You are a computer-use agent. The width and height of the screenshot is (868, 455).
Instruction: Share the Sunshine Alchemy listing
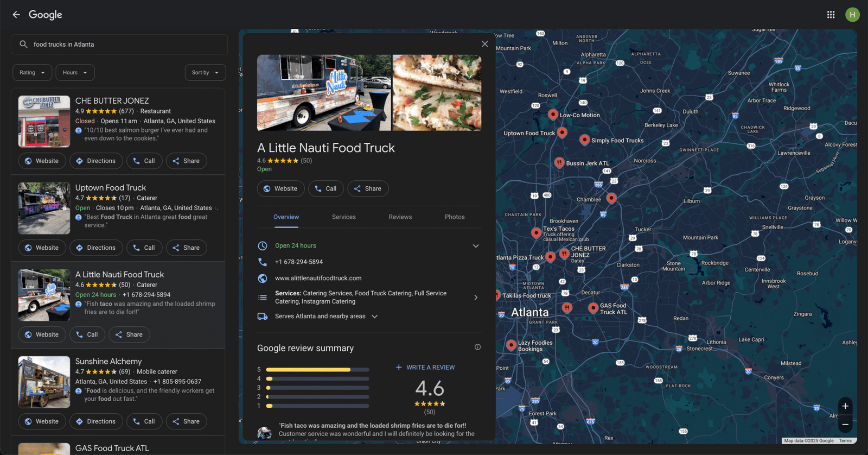186,422
